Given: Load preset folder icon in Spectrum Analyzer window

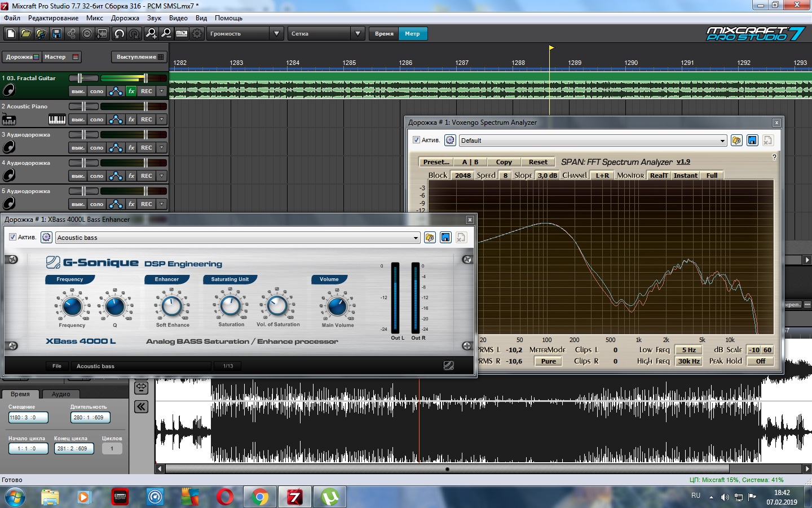Looking at the screenshot, I should click(736, 141).
